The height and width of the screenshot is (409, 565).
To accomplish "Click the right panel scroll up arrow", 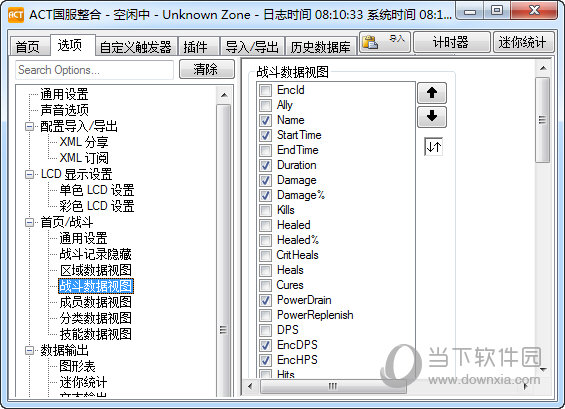I will point(543,68).
